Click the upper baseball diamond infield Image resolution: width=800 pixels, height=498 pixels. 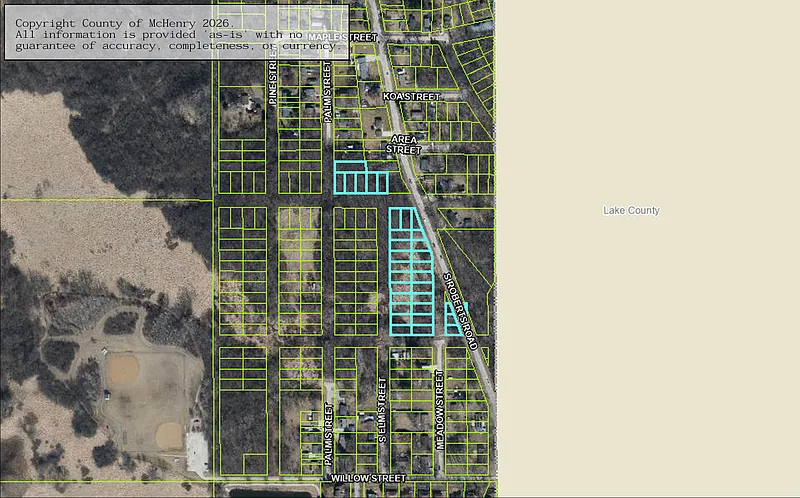pos(123,370)
